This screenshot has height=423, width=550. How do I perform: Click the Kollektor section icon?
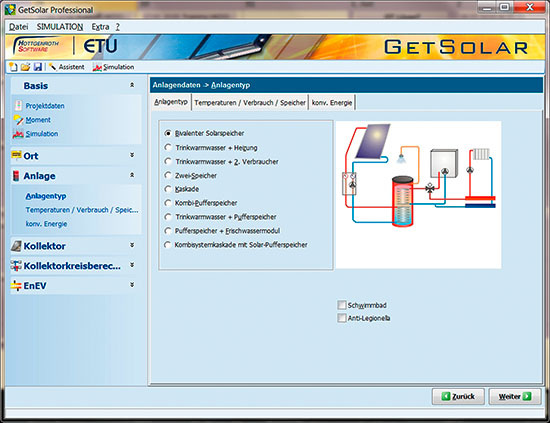coord(16,246)
